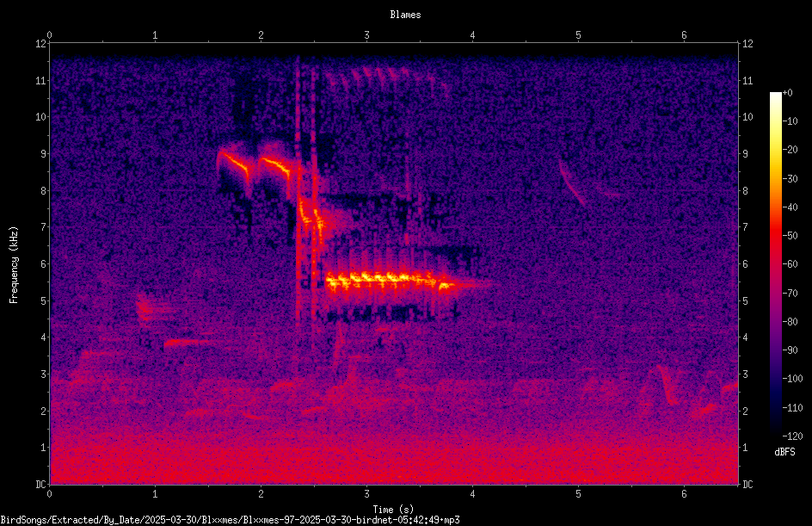Click the "10" tick on the left frequency axis
The height and width of the screenshot is (526, 812).
[40, 117]
